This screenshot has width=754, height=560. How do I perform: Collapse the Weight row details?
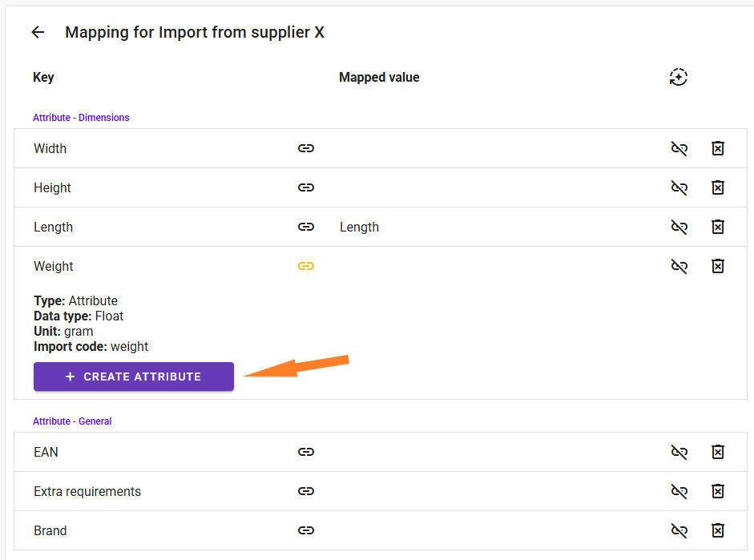(x=54, y=266)
